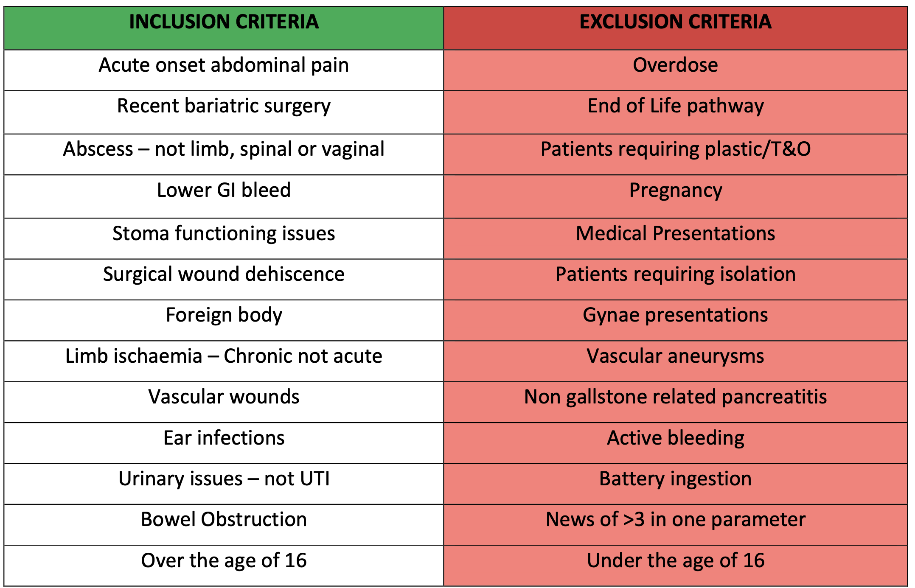Click the Ear infections cell
This screenshot has height=588, width=915.
point(224,438)
